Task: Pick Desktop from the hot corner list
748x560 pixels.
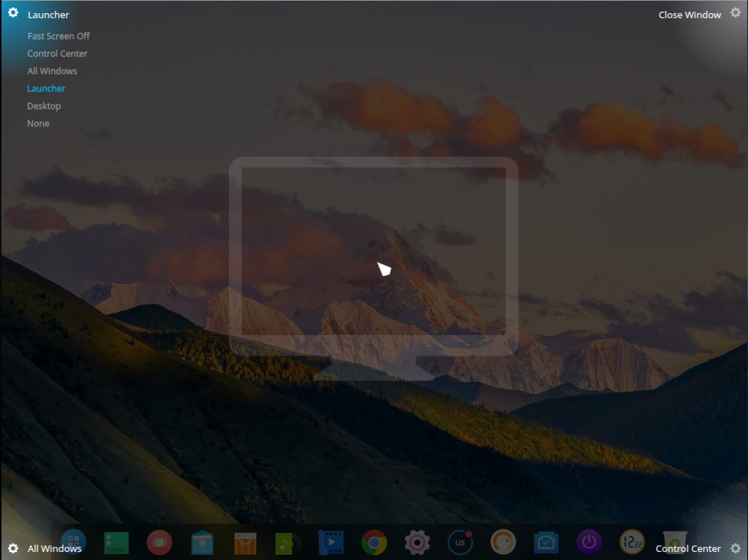Action: pos(44,106)
